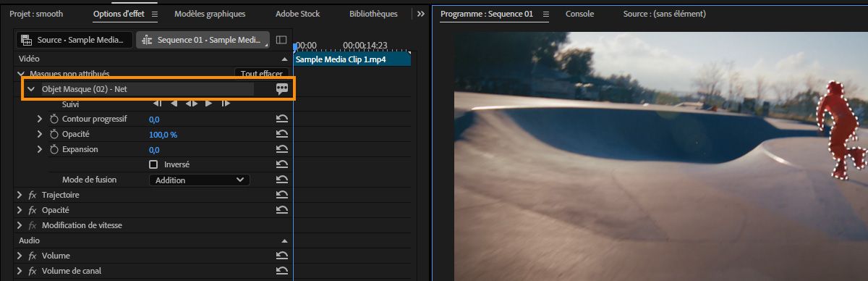
Task: Edit Expansion value 0,0
Action: click(154, 150)
